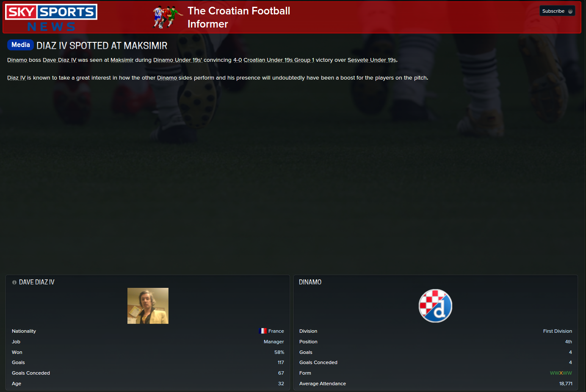Click the blue Media tag

(x=21, y=45)
